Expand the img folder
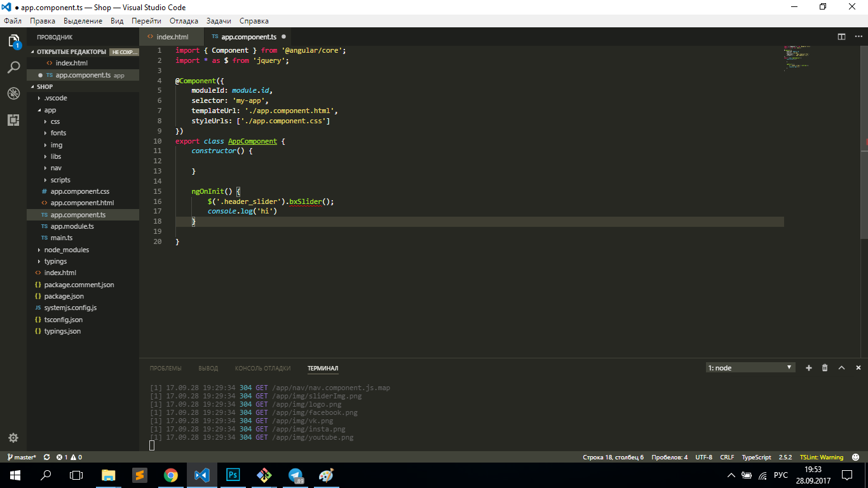This screenshot has width=868, height=488. 83,145
